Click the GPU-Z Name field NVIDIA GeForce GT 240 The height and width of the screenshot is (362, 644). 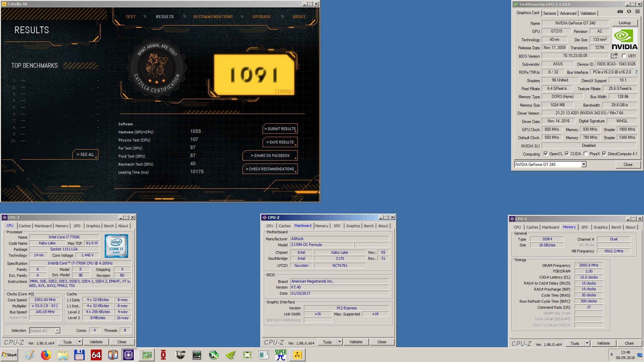[575, 23]
